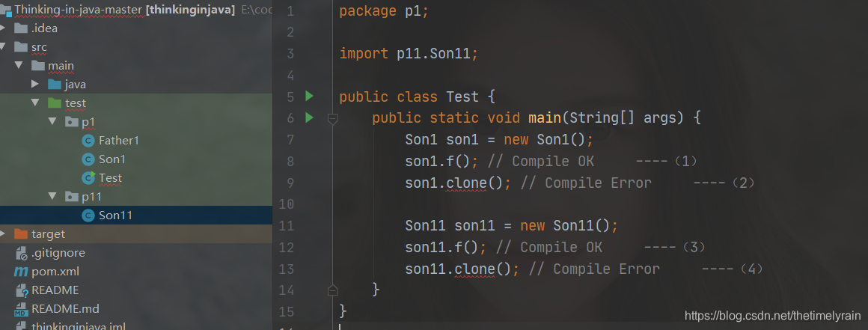
Task: Select pom.xml in the project tree
Action: pos(55,272)
